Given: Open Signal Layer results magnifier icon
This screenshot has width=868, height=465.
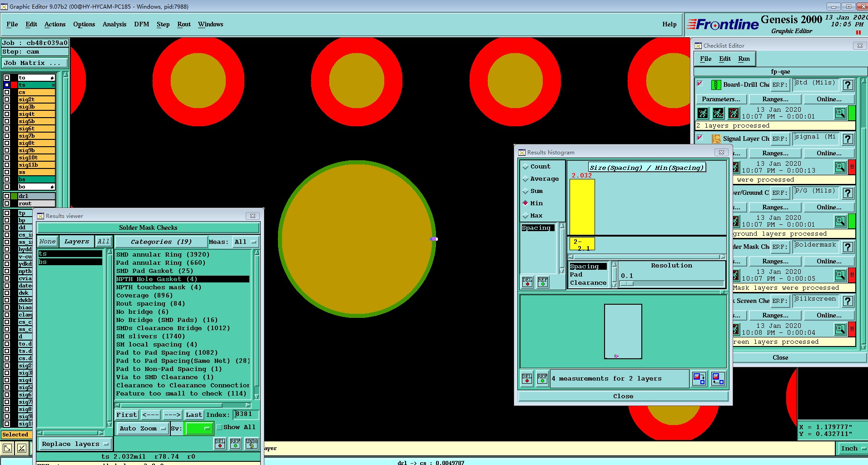Looking at the screenshot, I should (x=840, y=167).
